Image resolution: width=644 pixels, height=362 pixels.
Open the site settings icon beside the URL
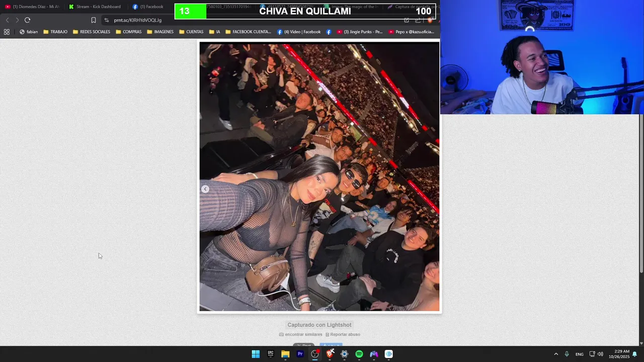[x=106, y=20]
